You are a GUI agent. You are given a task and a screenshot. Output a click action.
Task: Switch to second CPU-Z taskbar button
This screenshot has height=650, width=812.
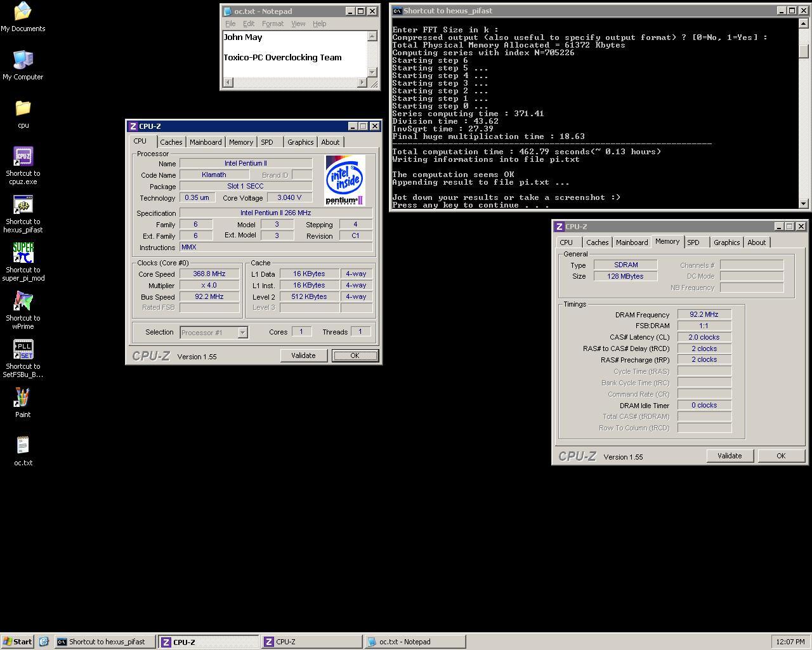point(312,642)
